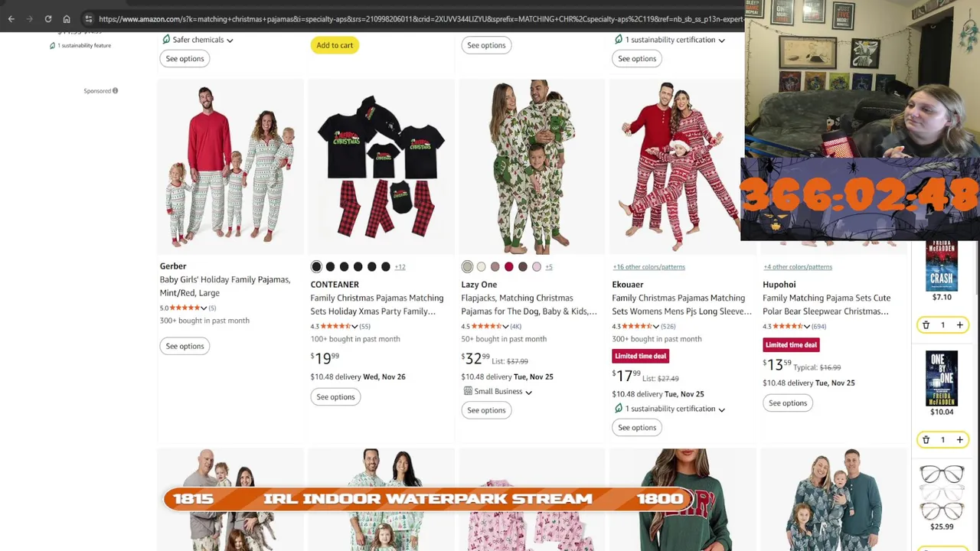Screen dimensions: 980x551
Task: Select black swatch on CONTEANER pajamas
Action: click(316, 266)
